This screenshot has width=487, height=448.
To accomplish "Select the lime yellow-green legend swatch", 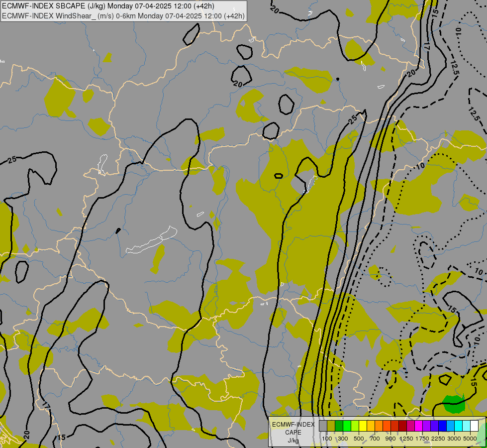I will [355, 426].
